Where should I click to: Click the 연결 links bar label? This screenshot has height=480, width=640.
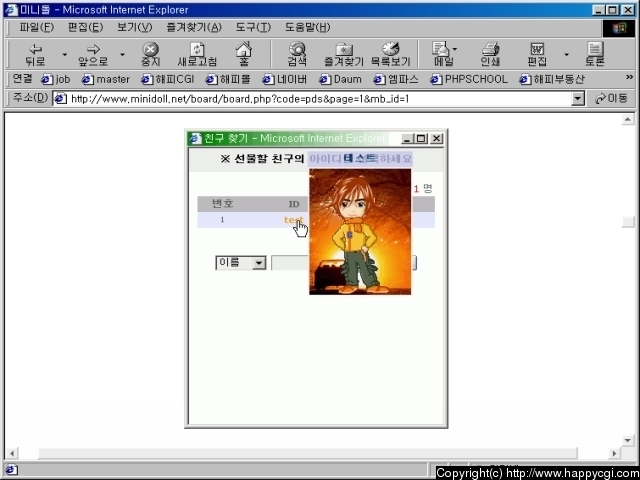point(22,78)
